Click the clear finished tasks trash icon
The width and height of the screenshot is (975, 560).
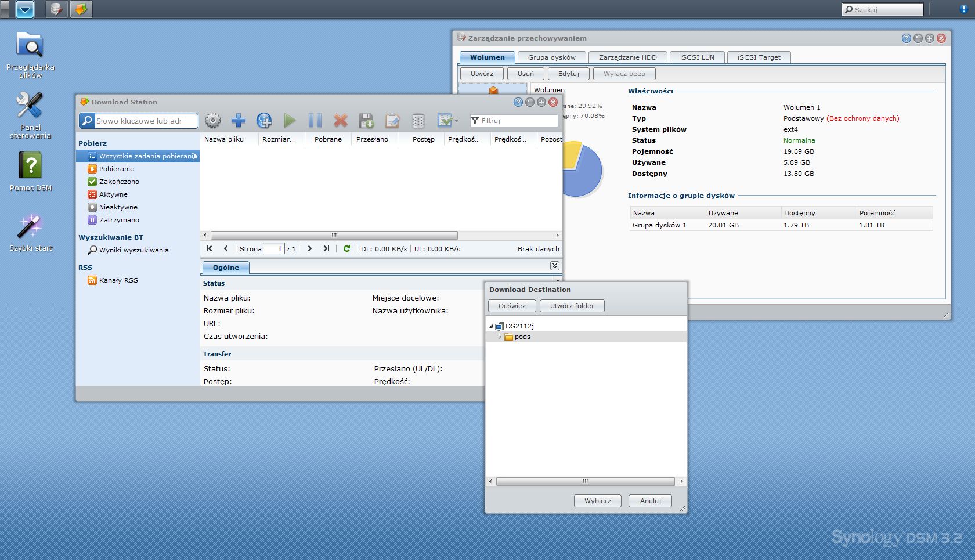click(418, 121)
